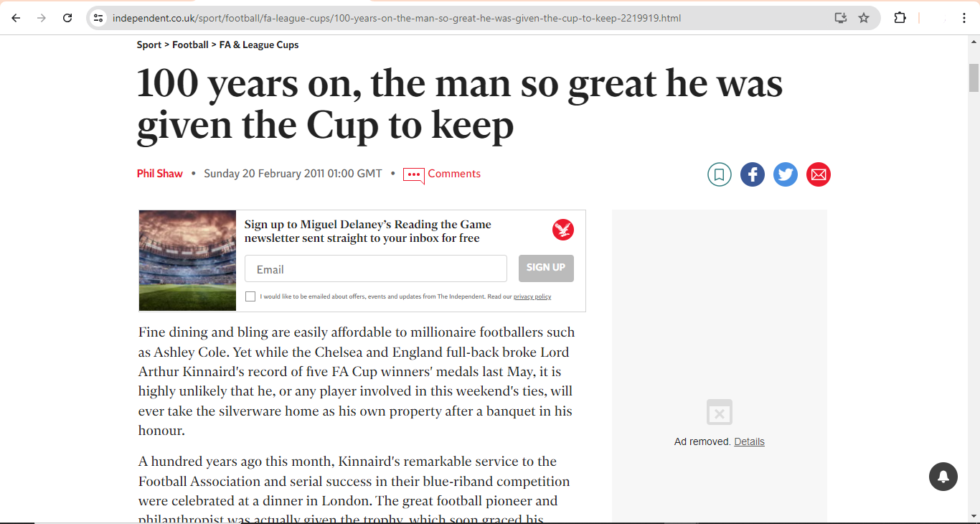Click the URL in the address bar

[x=397, y=18]
